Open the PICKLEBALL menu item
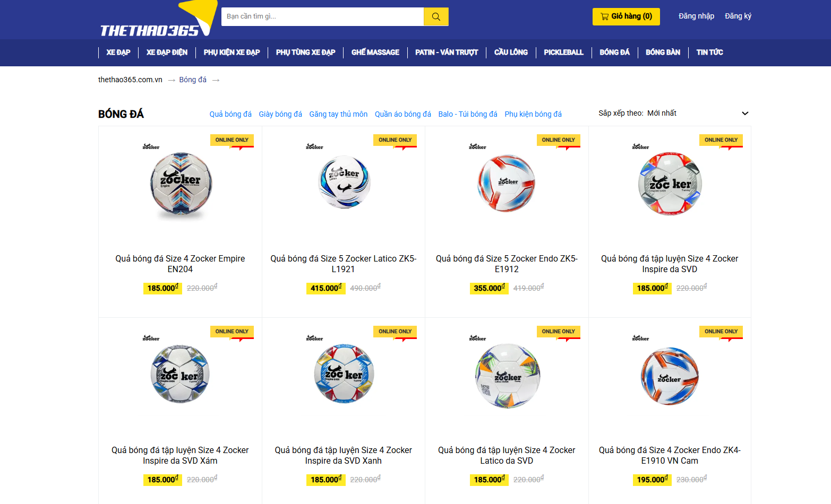Viewport: 831px width, 504px height. pos(563,53)
